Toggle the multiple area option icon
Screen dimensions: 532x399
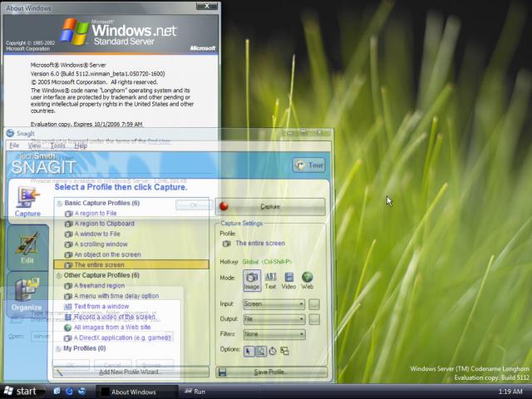coord(284,351)
